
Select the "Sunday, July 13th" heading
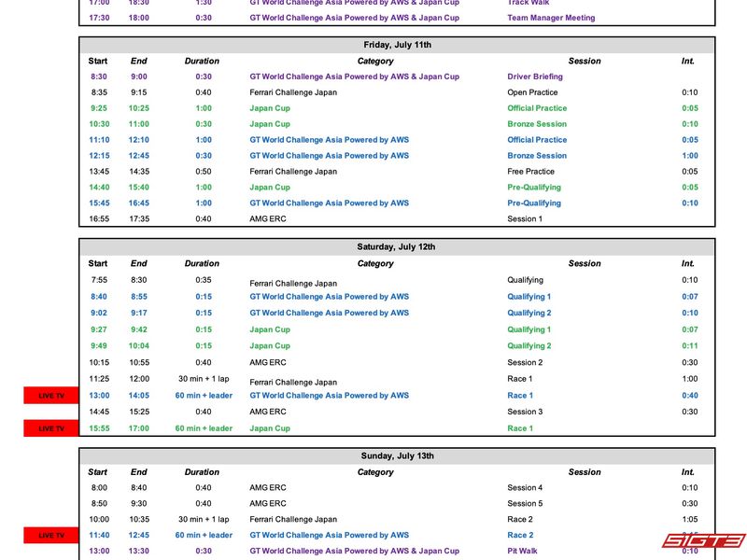(398, 455)
